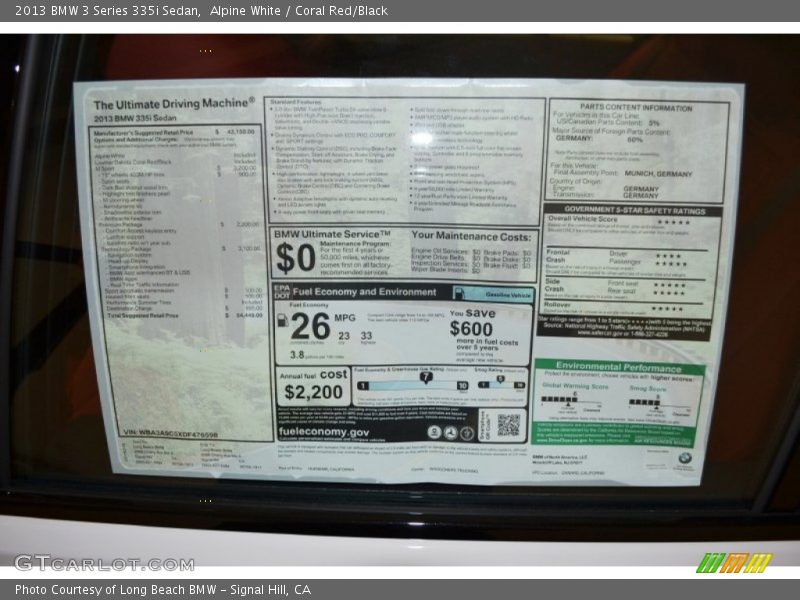The width and height of the screenshot is (800, 600).
Task: Click the 'You save $600' amount
Action: (471, 329)
